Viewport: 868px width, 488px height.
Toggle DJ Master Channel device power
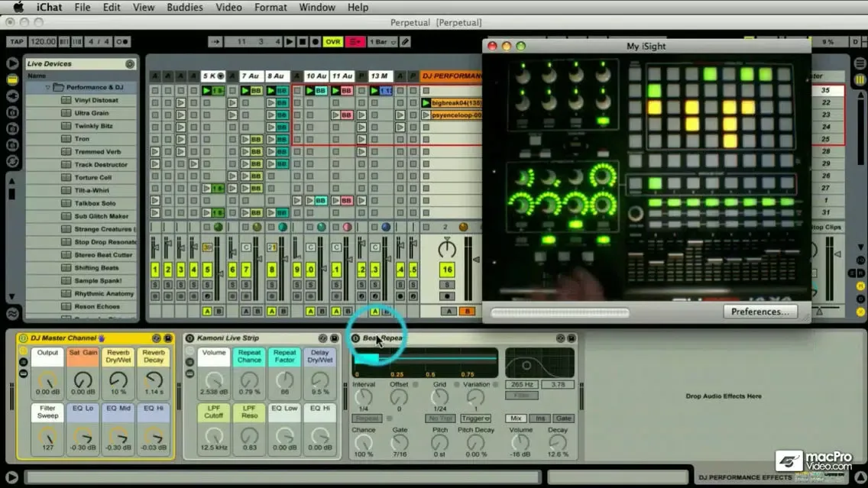click(x=23, y=338)
